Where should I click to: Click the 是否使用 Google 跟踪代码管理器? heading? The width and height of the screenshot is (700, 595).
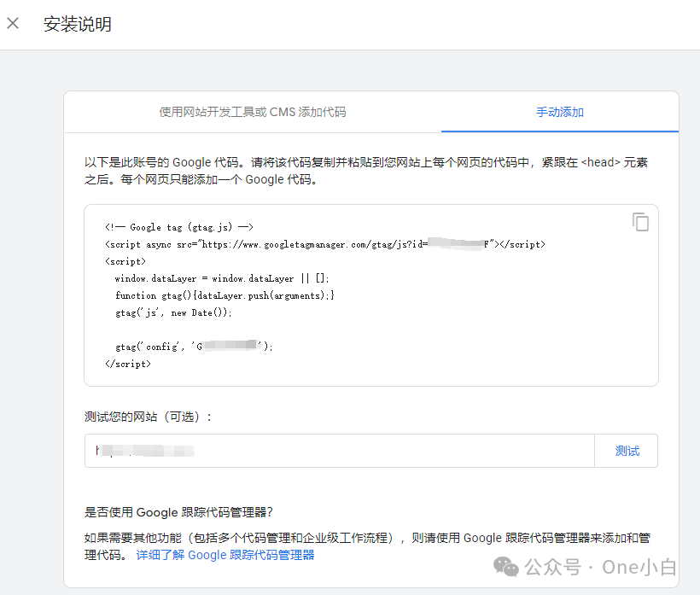tap(178, 512)
